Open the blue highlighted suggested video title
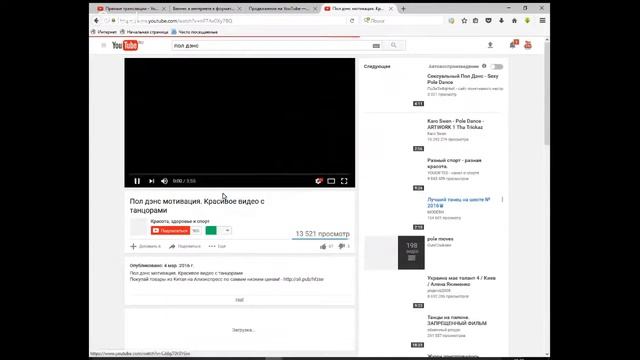The height and width of the screenshot is (360, 640). coord(459,202)
